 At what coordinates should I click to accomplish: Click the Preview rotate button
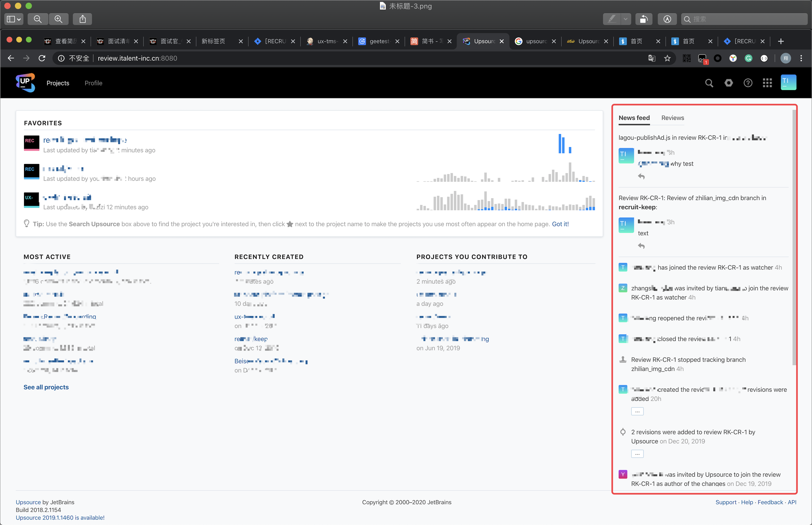[643, 19]
